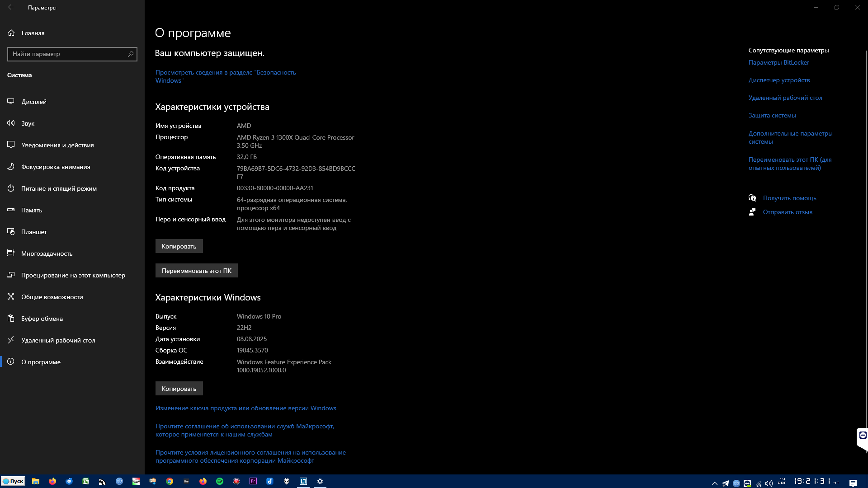Open the volume tray icon
The image size is (868, 488).
click(769, 483)
